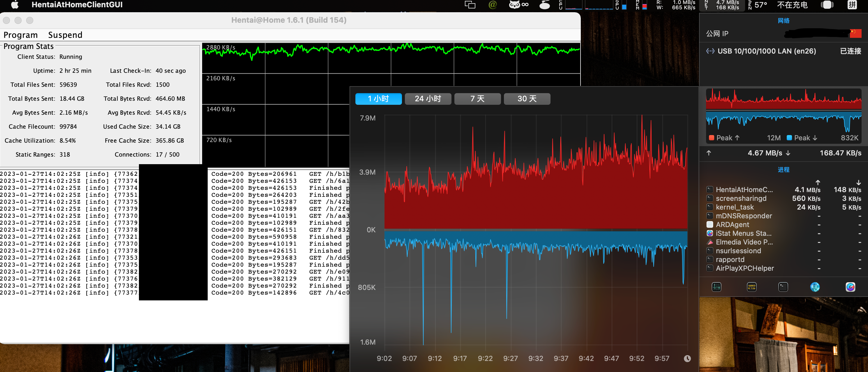868x372 pixels.
Task: Switch to the 30 天 time range
Action: click(527, 99)
